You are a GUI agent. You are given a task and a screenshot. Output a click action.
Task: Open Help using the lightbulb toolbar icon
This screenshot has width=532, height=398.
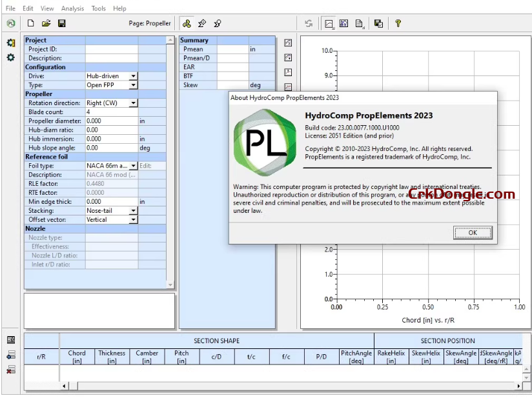point(398,23)
